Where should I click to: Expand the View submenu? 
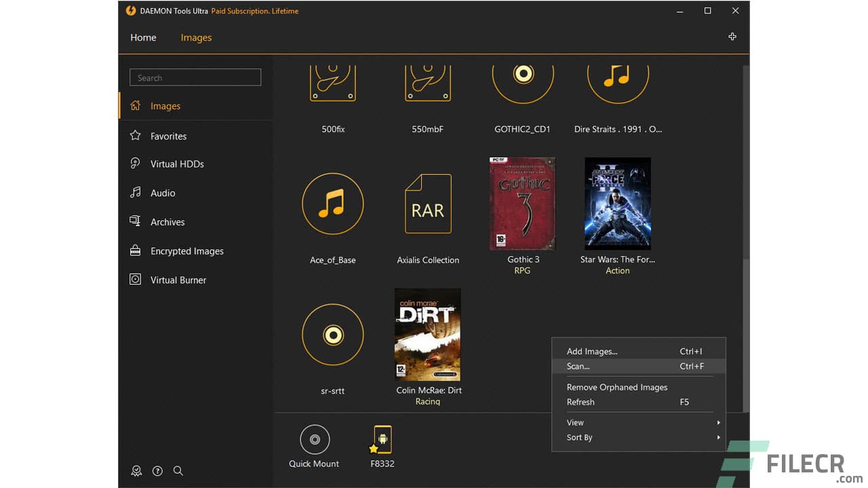tap(575, 422)
